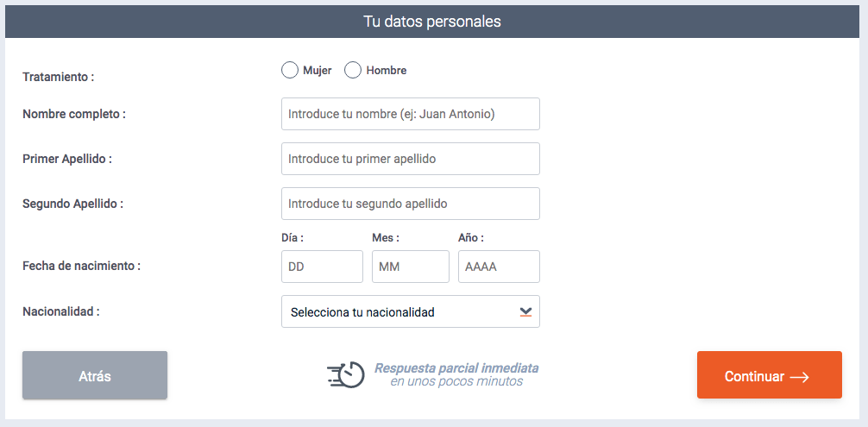Select the AAAA year field
868x427 pixels.
(499, 267)
